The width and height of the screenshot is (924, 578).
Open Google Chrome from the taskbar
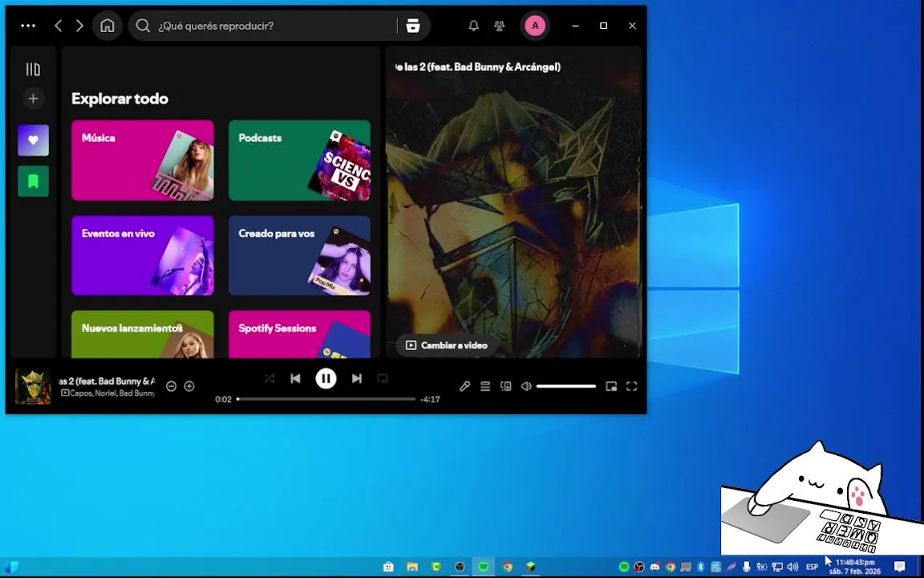click(x=508, y=567)
